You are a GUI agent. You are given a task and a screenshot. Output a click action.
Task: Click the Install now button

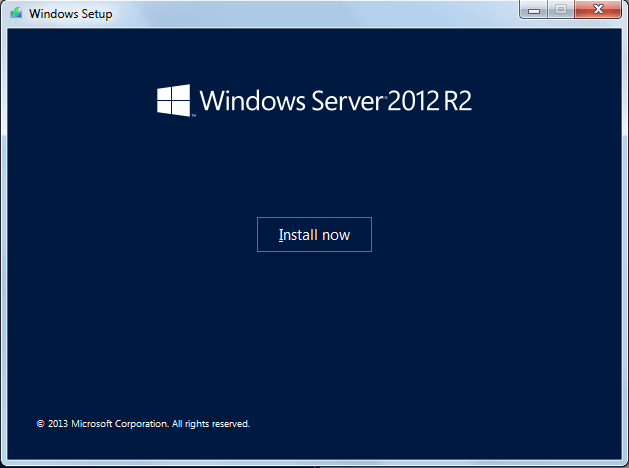coord(314,235)
